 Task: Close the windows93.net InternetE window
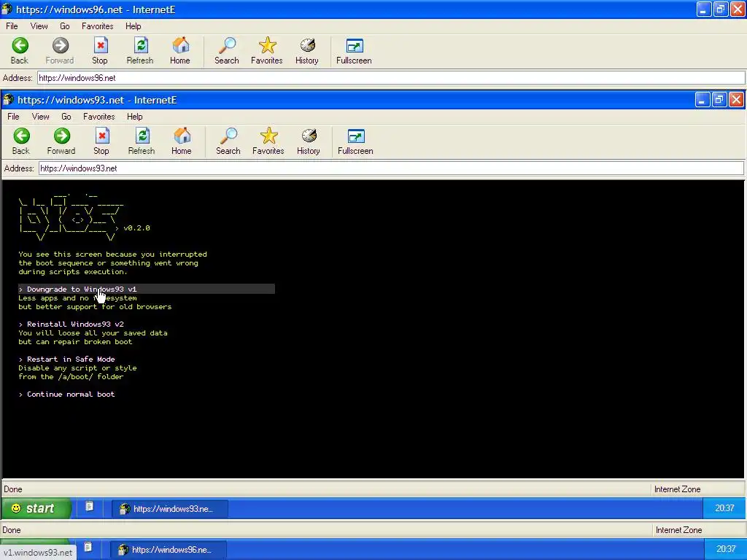(736, 99)
